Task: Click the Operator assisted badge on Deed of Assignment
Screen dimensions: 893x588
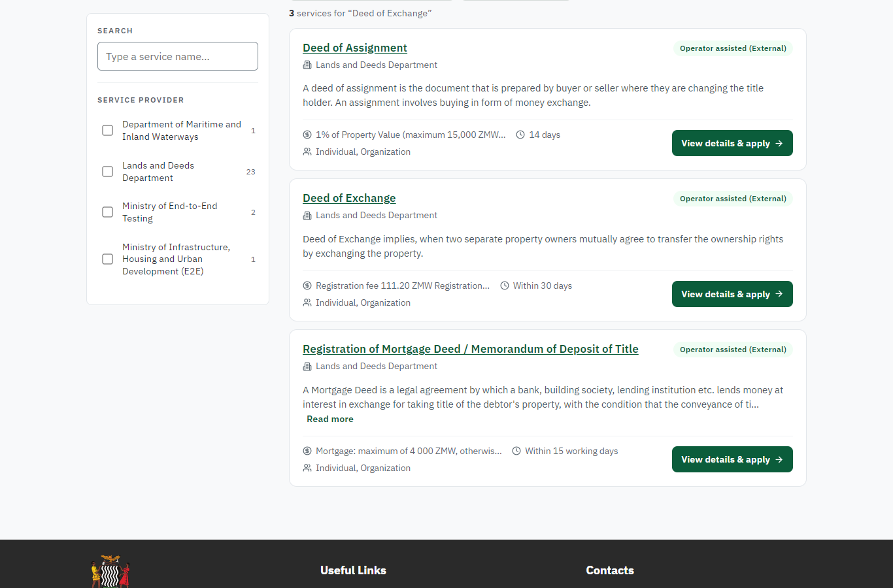Action: coord(733,48)
